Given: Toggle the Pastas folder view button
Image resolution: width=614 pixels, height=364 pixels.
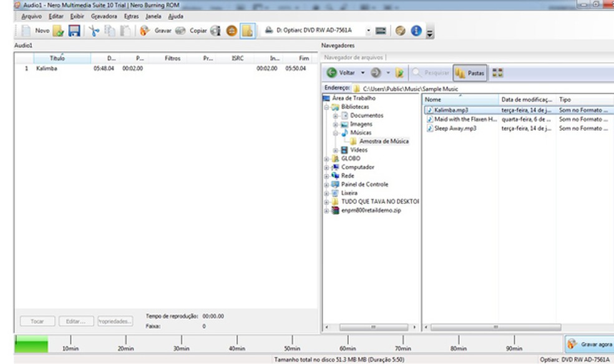Looking at the screenshot, I should 470,73.
